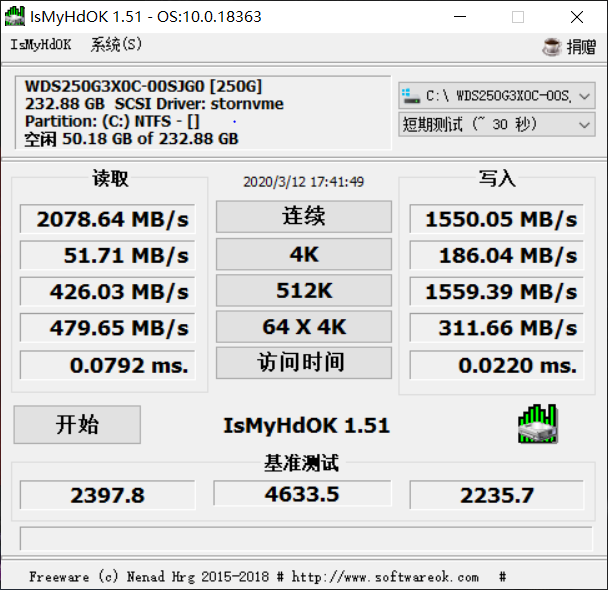Click the drive icon in drive selector
Image resolution: width=608 pixels, height=590 pixels.
coord(411,96)
